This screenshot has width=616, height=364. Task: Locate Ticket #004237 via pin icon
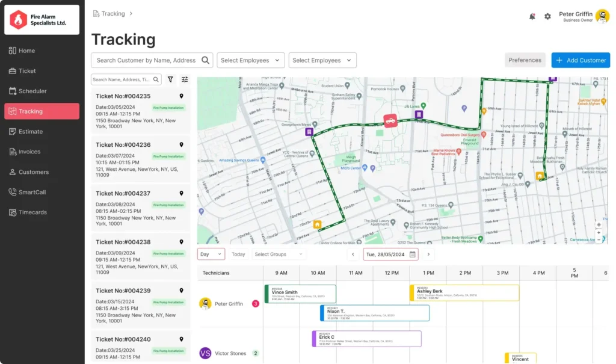coord(182,193)
